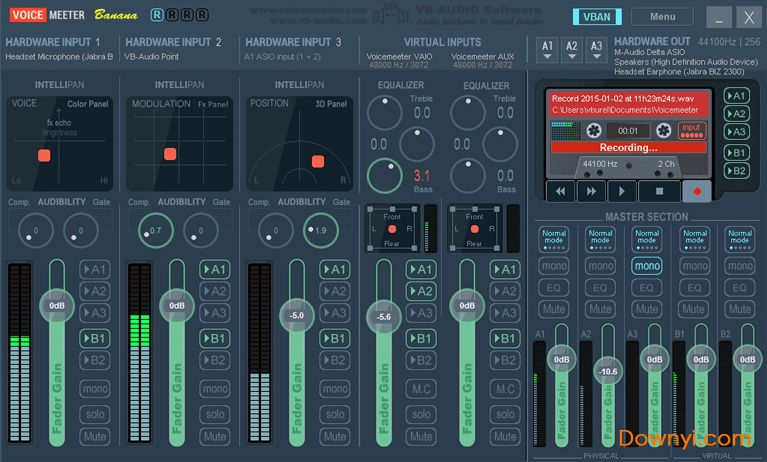Viewport: 767px width, 462px height.
Task: Open the Menu button
Action: tap(662, 17)
